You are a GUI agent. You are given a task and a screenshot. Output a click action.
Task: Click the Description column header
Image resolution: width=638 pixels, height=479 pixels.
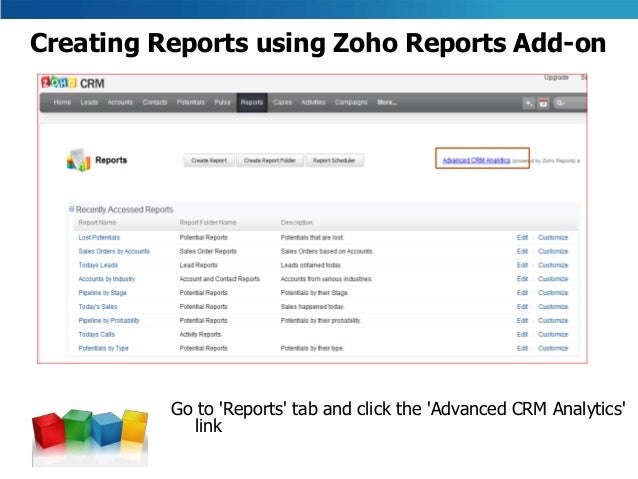click(297, 223)
